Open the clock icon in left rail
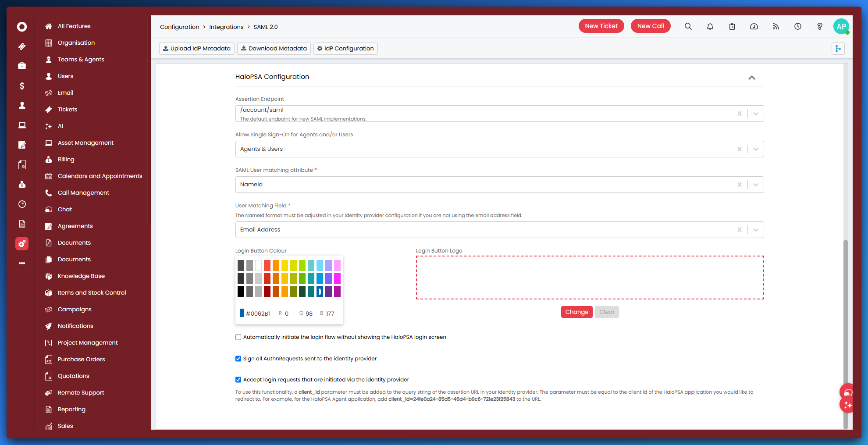868x445 pixels. (x=22, y=204)
